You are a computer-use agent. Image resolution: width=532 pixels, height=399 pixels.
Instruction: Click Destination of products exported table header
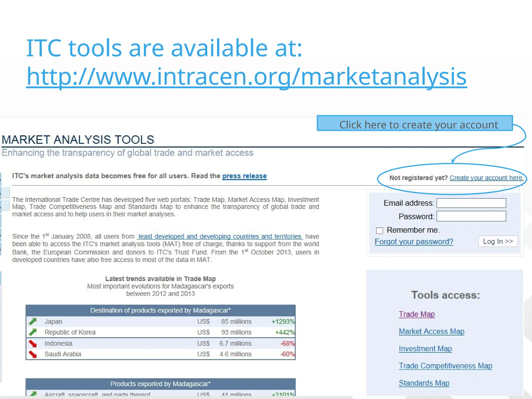pos(161,310)
